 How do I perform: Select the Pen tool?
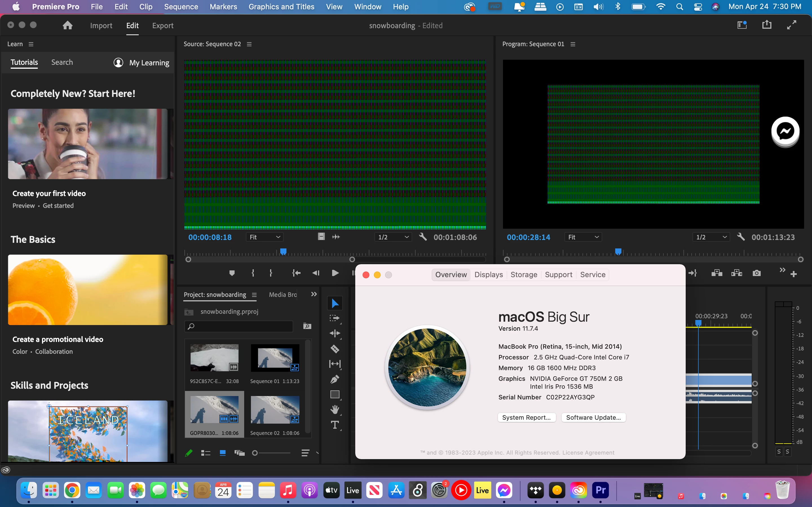click(x=335, y=379)
